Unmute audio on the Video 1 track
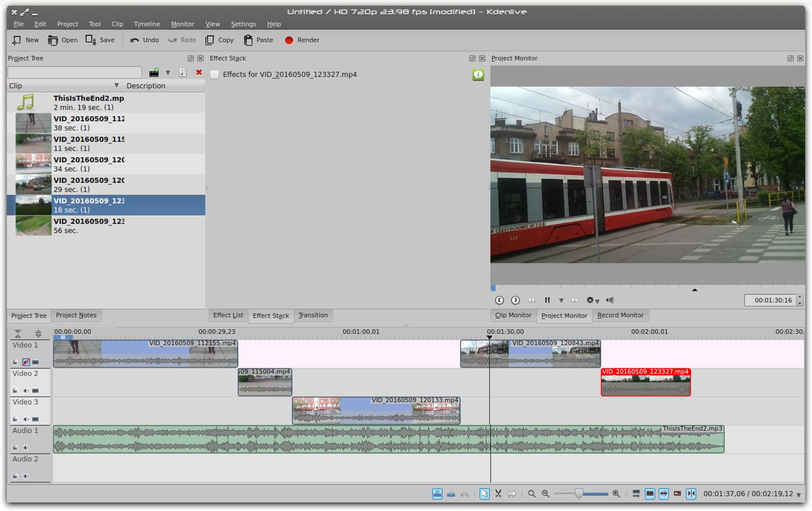 [26, 362]
